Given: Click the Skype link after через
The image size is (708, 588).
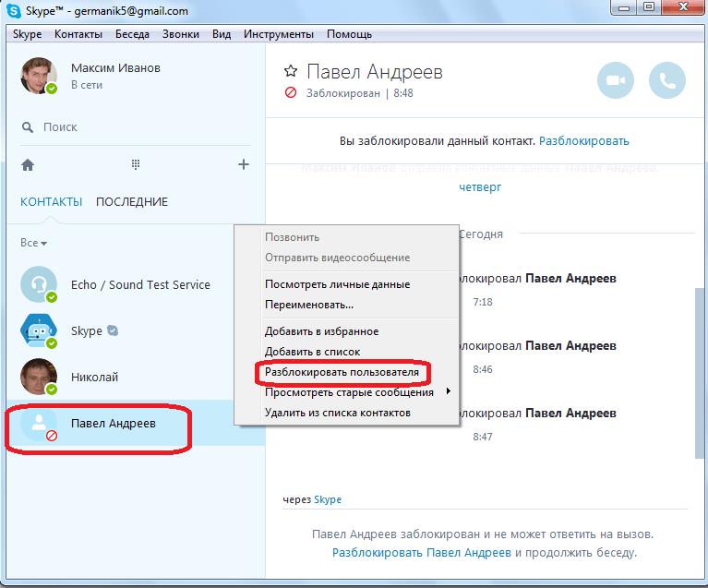Looking at the screenshot, I should pyautogui.click(x=328, y=499).
